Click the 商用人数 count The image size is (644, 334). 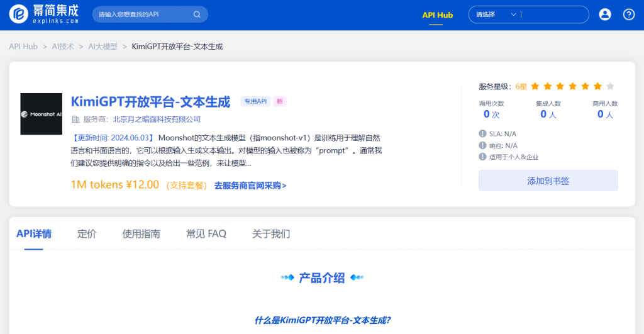(605, 114)
